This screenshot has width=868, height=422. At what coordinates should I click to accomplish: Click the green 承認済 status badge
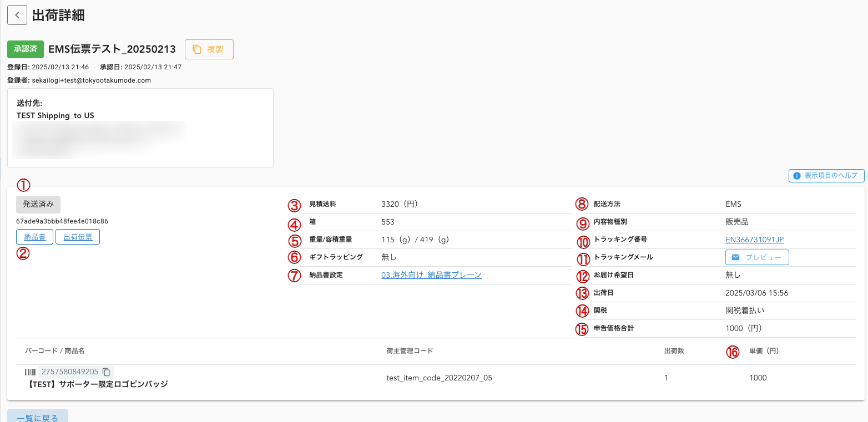(26, 49)
